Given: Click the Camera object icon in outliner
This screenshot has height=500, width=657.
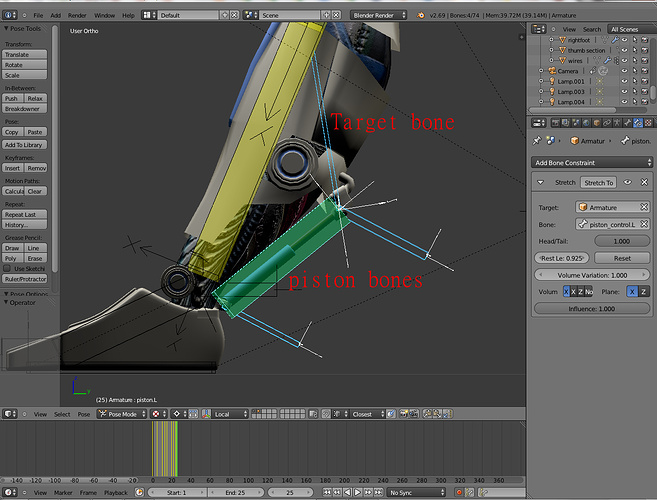Looking at the screenshot, I should tap(552, 71).
